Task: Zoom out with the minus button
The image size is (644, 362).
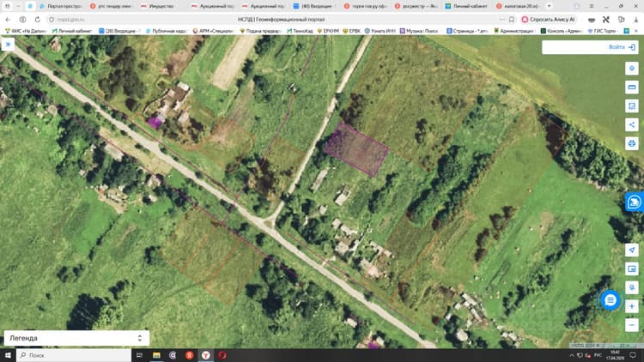Action: pyautogui.click(x=632, y=325)
